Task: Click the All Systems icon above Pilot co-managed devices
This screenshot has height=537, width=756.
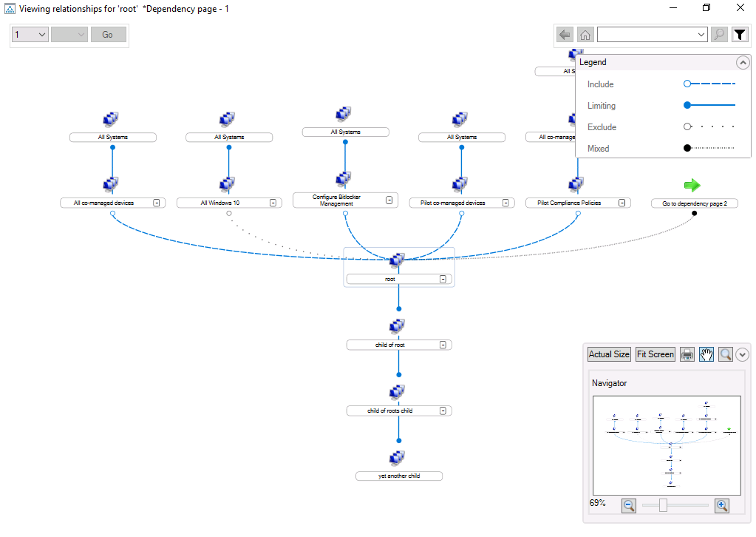Action: coord(460,118)
